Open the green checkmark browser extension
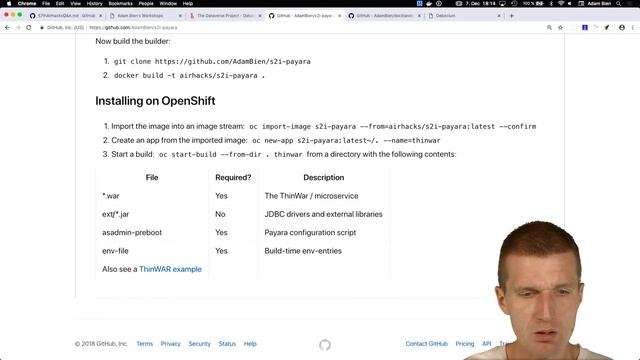Viewport: 640px width, 360px height. (607, 27)
